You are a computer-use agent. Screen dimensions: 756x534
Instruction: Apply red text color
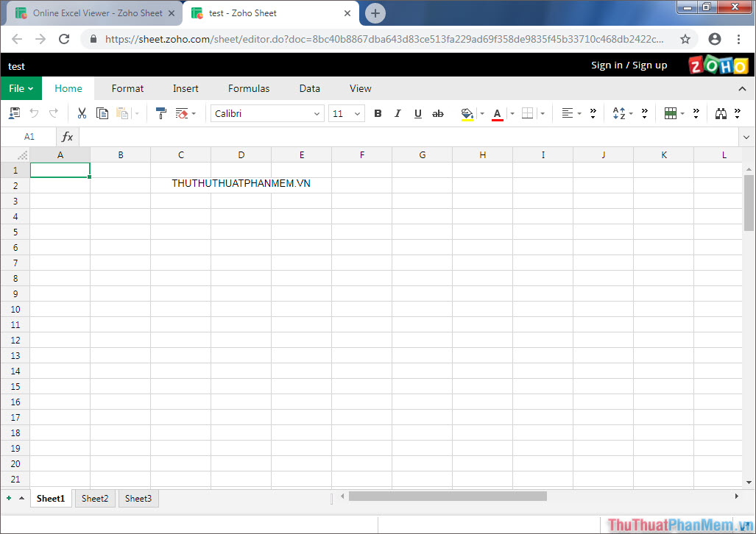coord(498,114)
